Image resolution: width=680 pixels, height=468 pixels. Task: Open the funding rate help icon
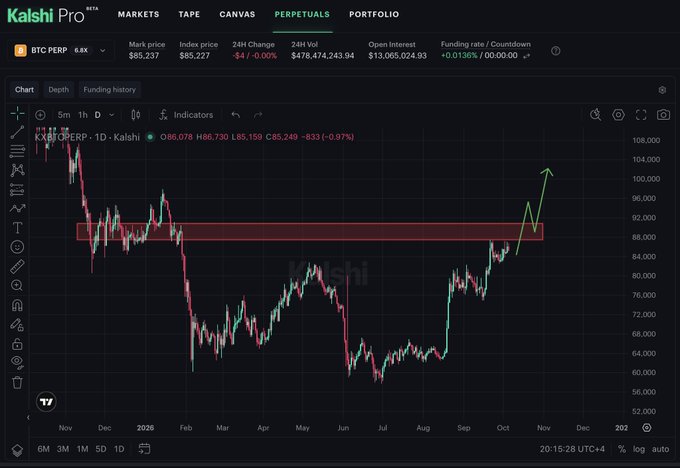556,51
